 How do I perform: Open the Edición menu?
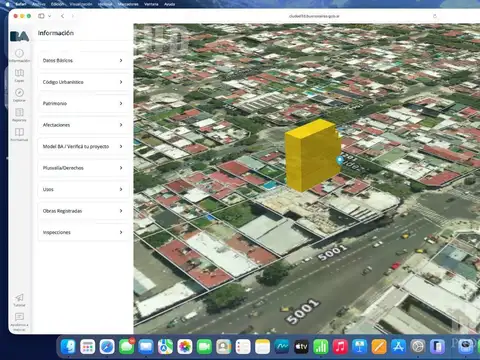(x=58, y=4)
